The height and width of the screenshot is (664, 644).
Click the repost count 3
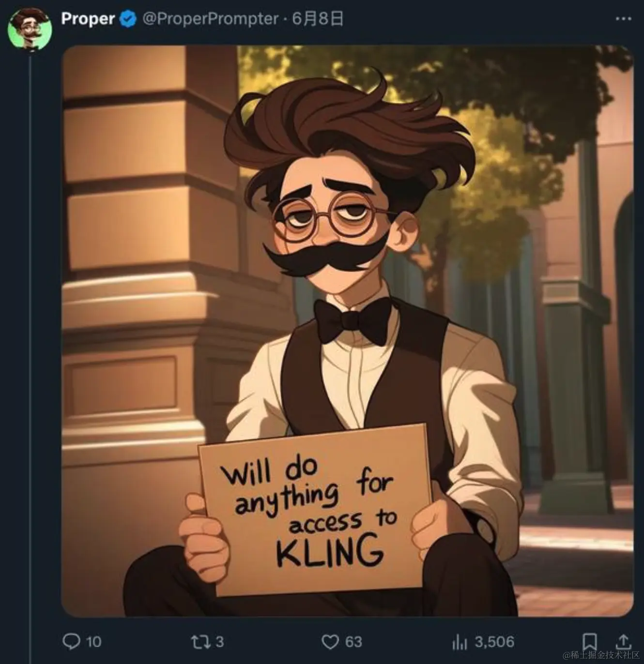click(x=219, y=642)
